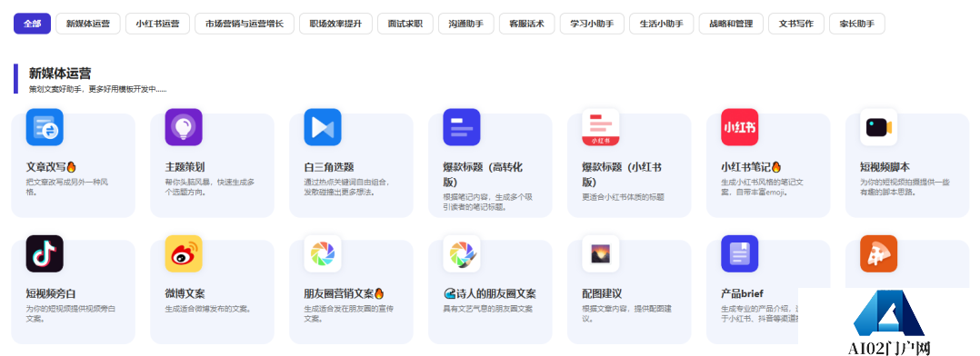The height and width of the screenshot is (356, 980).
Task: Click the 新媒体运营 section heading
Action: point(60,74)
